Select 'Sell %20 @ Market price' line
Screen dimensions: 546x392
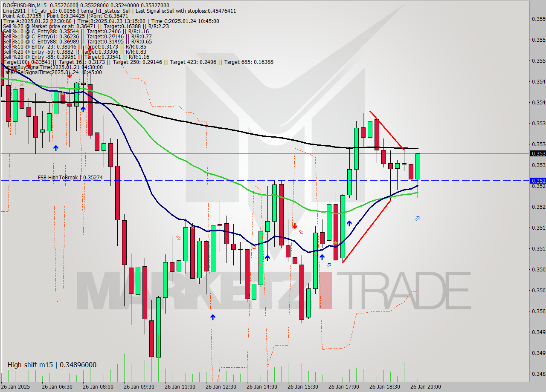85,26
